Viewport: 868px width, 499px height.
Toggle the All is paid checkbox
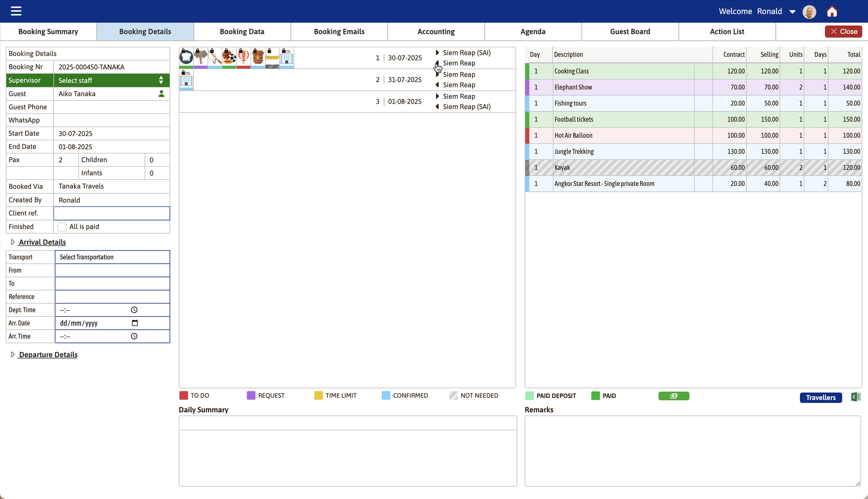tap(62, 226)
